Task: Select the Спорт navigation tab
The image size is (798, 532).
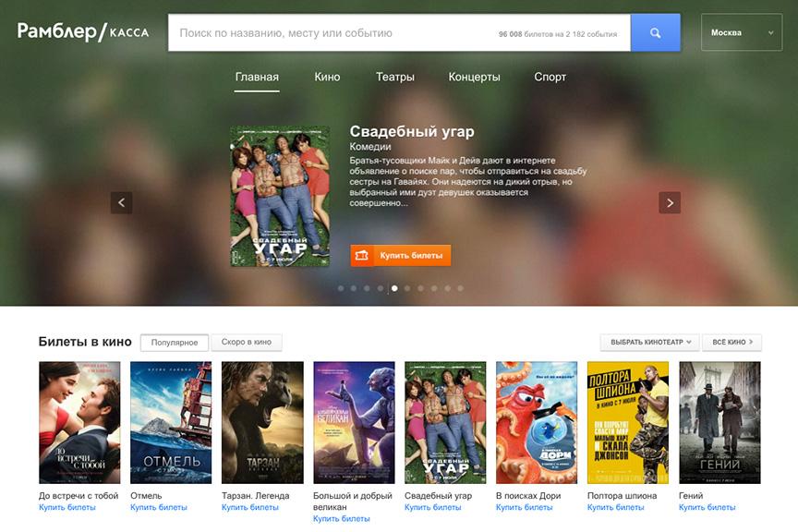Action: (550, 78)
